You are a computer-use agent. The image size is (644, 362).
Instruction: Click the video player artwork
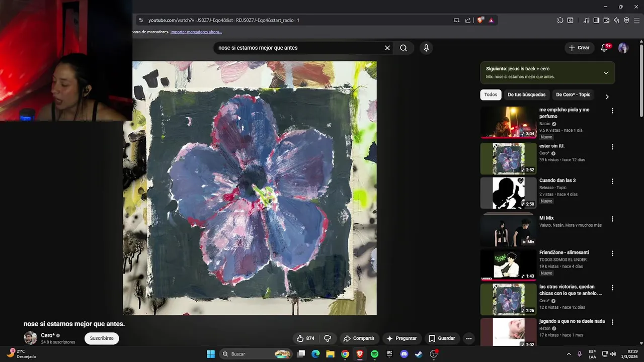coord(250,189)
